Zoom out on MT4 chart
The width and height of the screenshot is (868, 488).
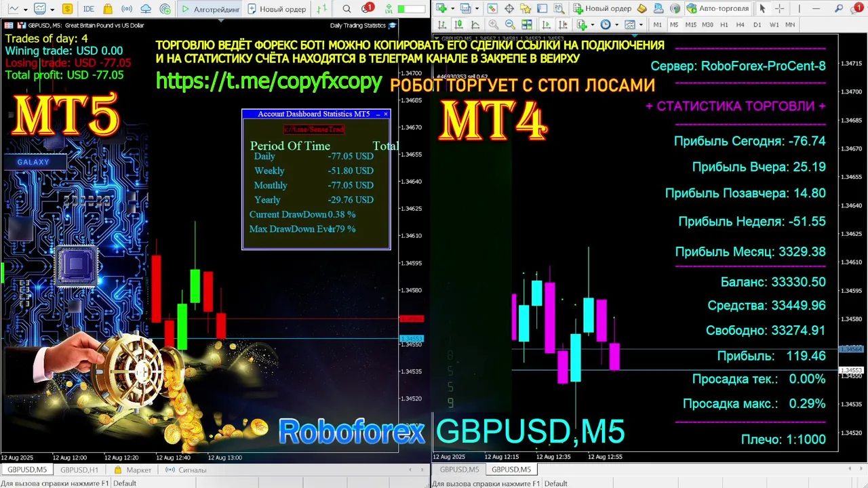click(x=510, y=24)
